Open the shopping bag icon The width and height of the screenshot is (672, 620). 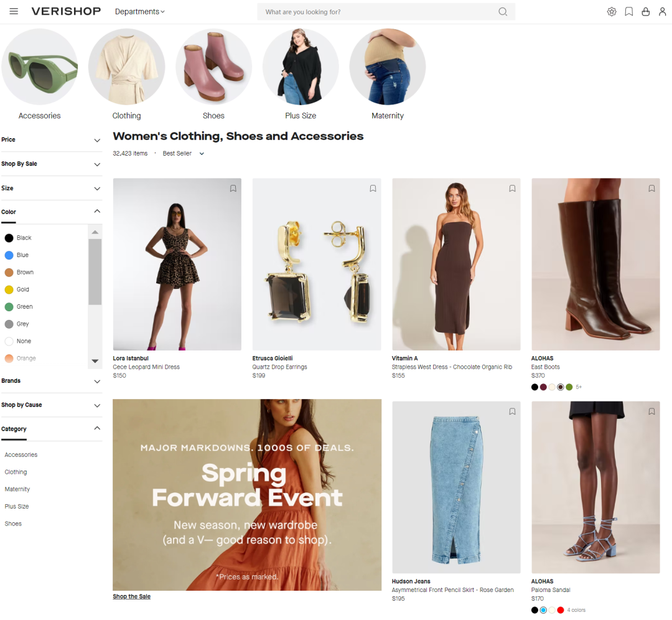(645, 12)
